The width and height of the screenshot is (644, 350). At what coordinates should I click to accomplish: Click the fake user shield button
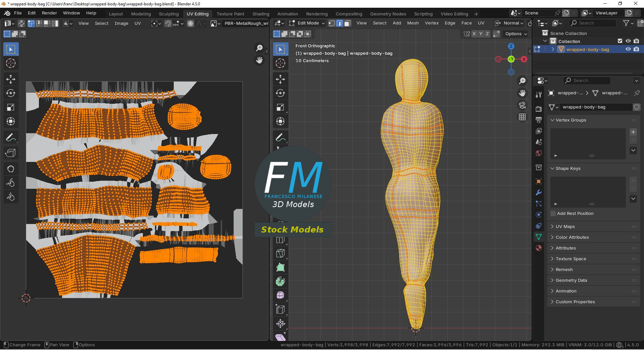coord(636,107)
